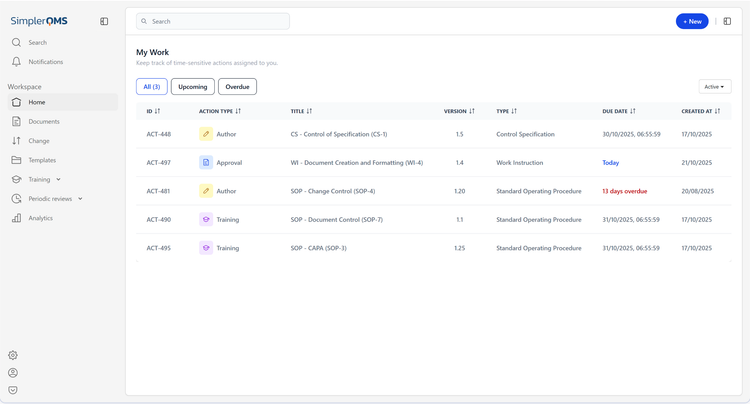Click Training icon for ACT-495
This screenshot has height=404, width=750.
206,248
